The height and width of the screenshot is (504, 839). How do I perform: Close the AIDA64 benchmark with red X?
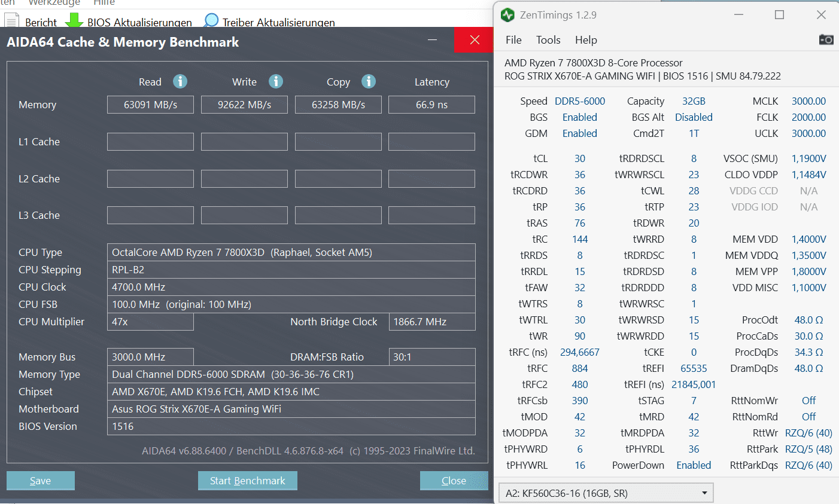[x=475, y=40]
